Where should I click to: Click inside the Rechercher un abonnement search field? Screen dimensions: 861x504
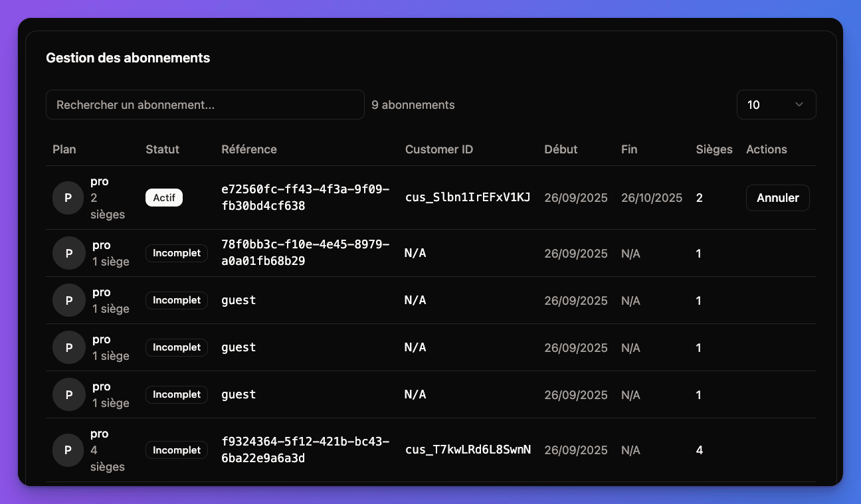(x=205, y=104)
